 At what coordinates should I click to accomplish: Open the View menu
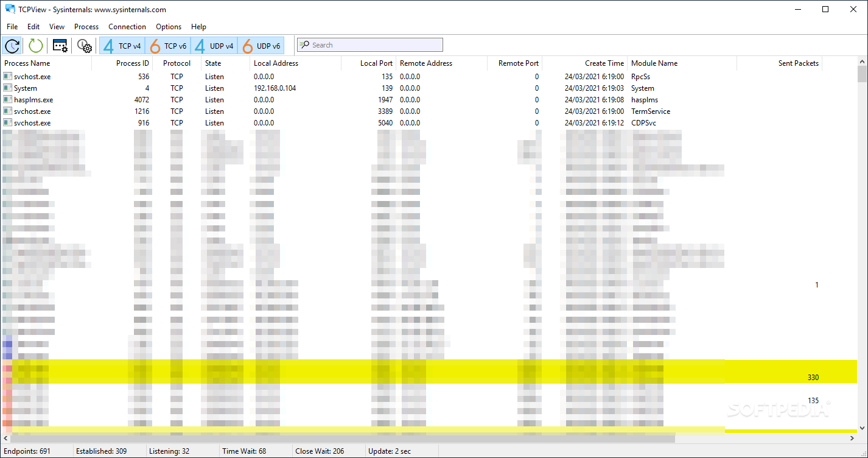[57, 27]
